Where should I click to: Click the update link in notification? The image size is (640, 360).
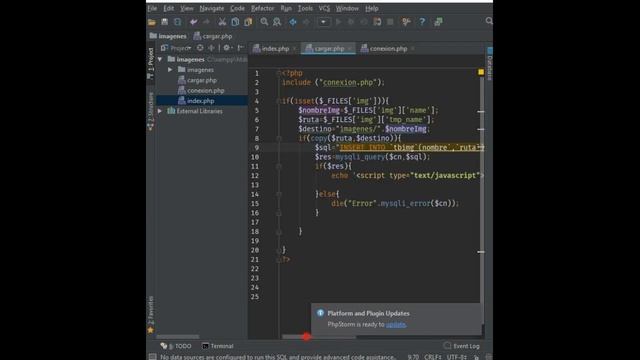[396, 324]
